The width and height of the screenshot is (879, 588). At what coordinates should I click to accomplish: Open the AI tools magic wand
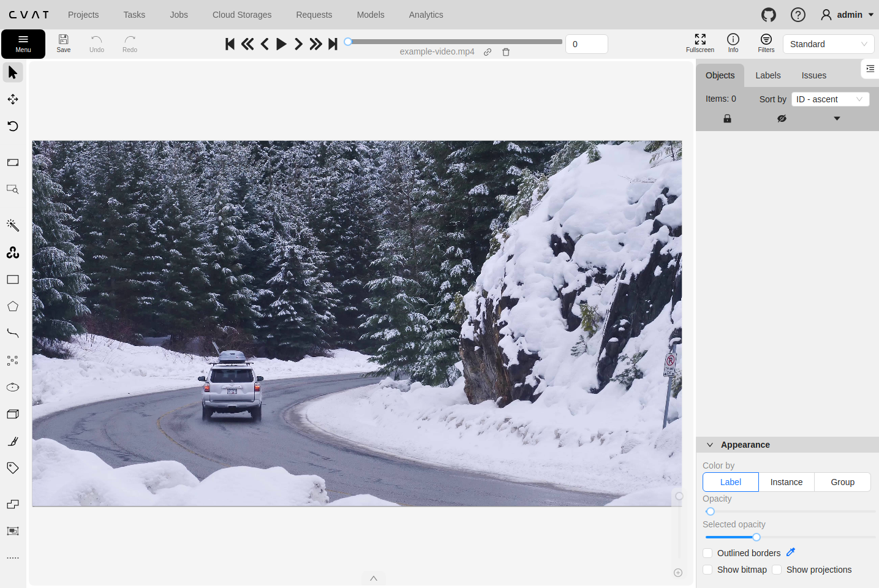coord(13,225)
